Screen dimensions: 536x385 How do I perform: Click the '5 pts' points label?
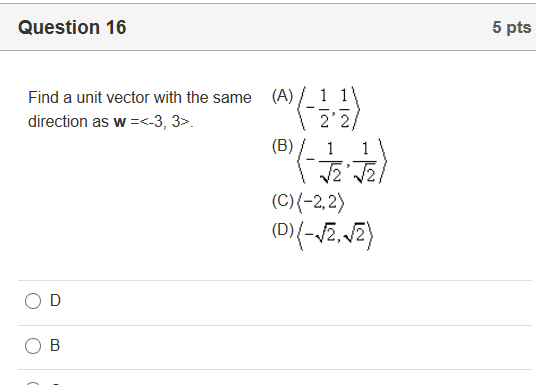512,27
